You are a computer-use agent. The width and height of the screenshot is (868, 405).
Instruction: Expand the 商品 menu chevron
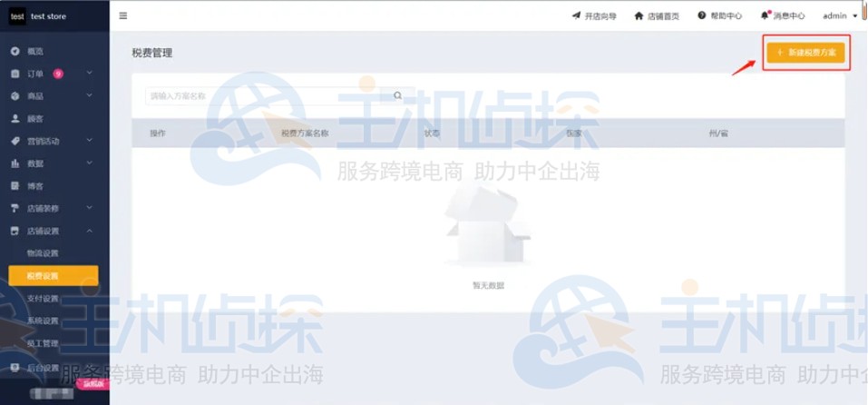pos(90,96)
